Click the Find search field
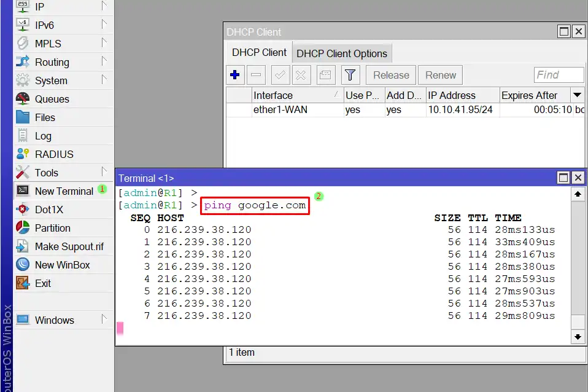The height and width of the screenshot is (392, 588). 559,75
